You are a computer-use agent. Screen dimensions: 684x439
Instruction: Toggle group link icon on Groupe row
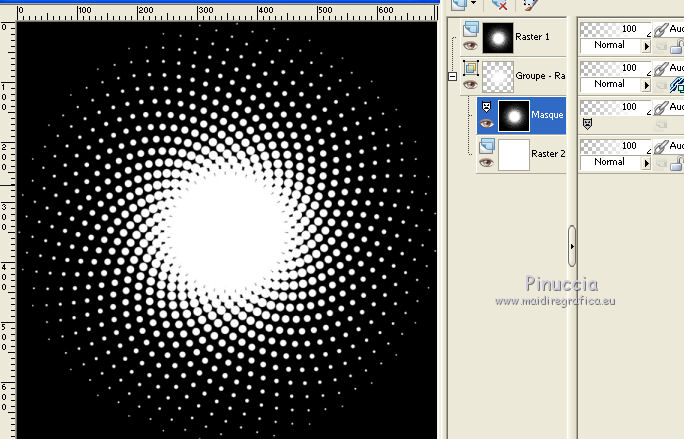click(x=677, y=85)
